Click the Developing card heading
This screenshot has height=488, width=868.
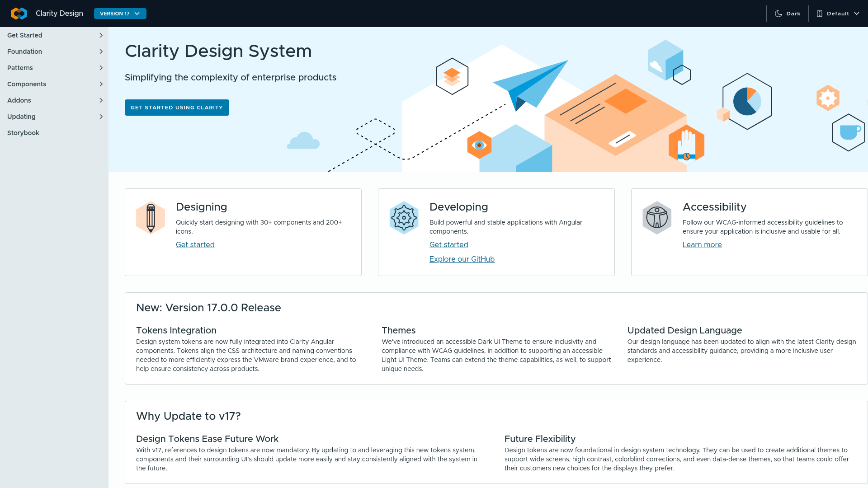(458, 207)
